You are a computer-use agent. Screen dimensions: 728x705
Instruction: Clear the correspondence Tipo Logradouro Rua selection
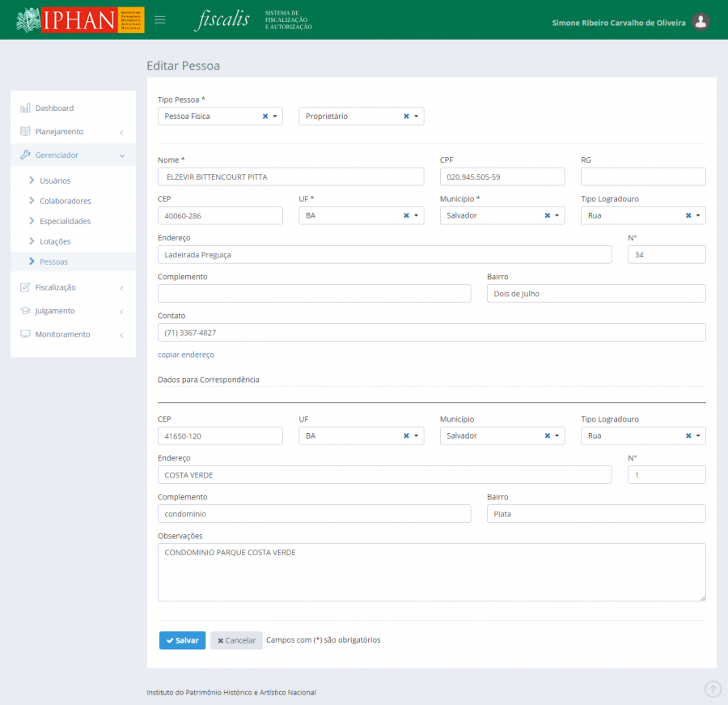pyautogui.click(x=688, y=436)
